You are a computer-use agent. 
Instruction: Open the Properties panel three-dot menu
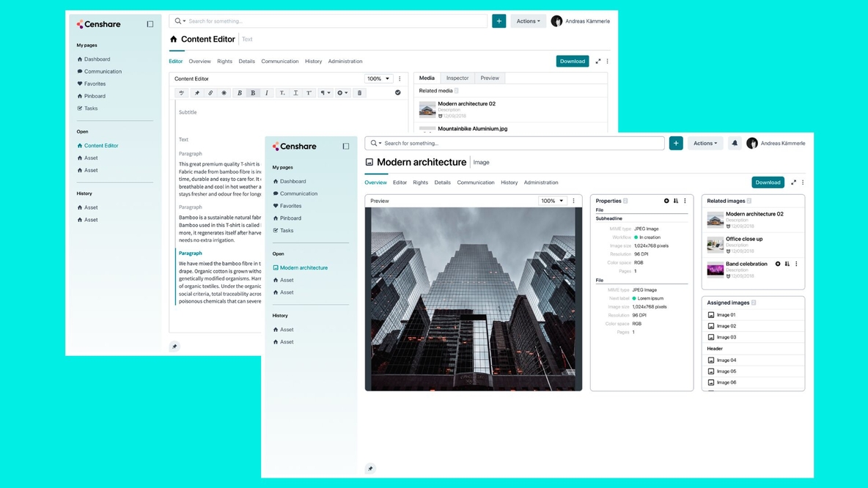click(x=685, y=201)
